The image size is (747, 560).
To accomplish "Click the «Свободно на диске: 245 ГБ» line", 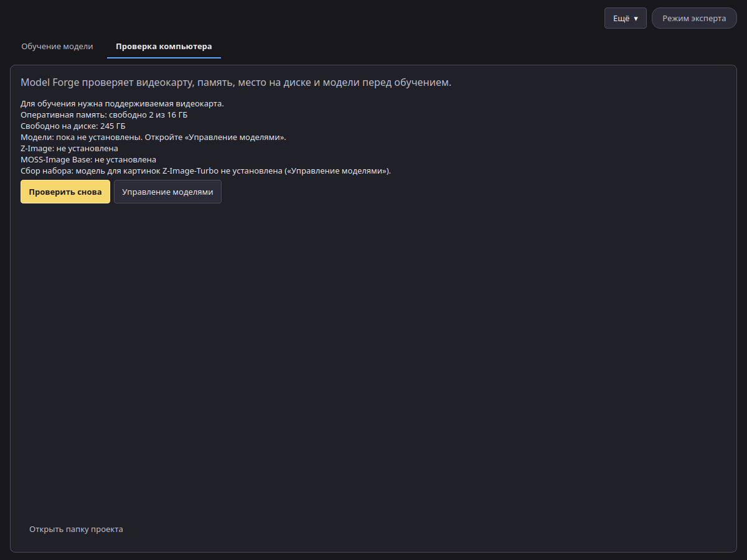I will coord(73,126).
